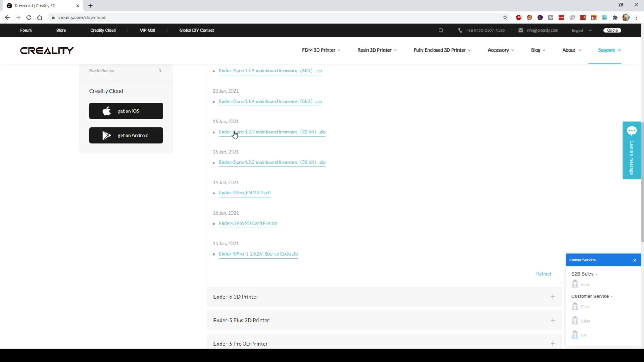Expand the Ender-6 3D Printer section
The height and width of the screenshot is (362, 644).
552,297
